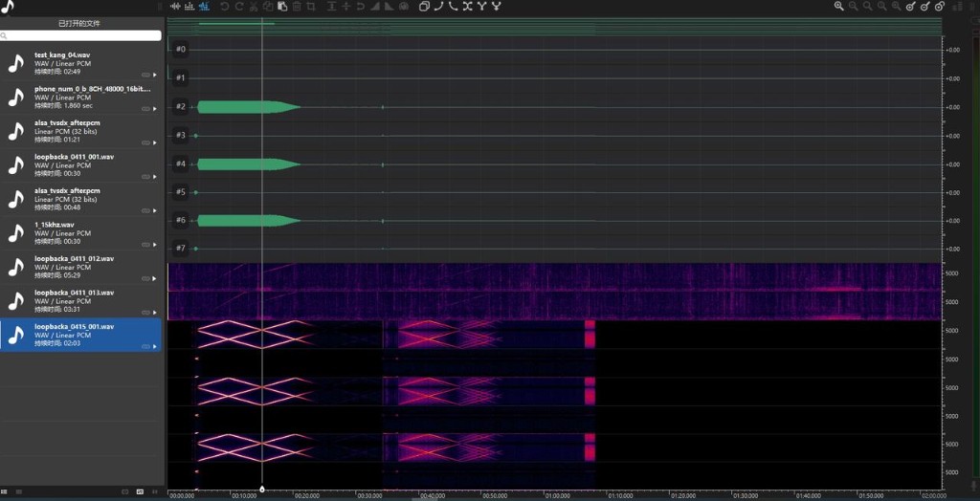Click vertical zoom in icon with plus
Viewport: 980px width, 501px height.
[x=911, y=7]
